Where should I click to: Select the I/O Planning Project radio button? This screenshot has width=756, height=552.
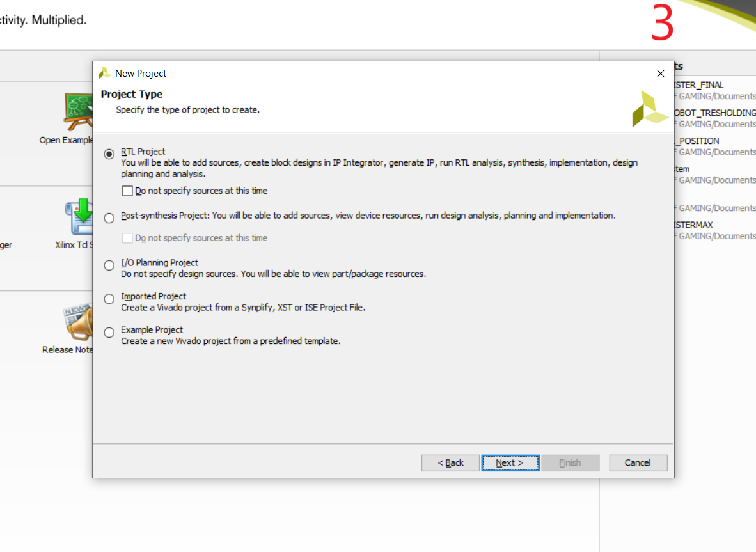tap(109, 265)
